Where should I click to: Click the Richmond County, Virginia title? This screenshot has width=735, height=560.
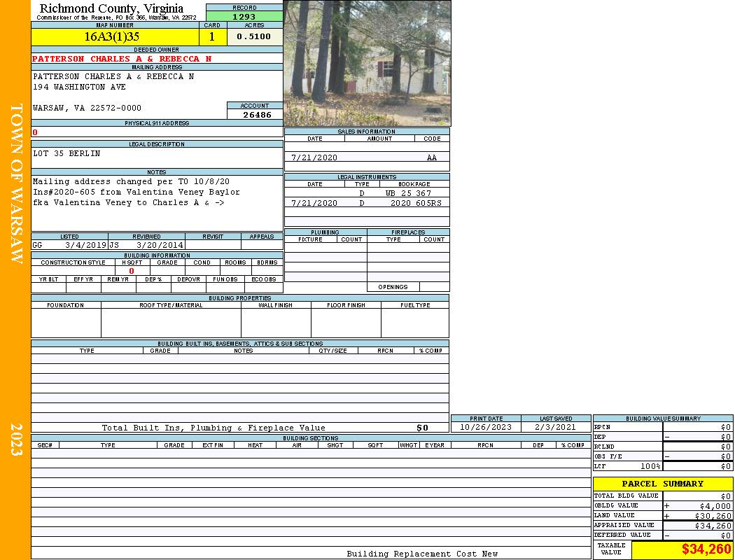click(x=111, y=8)
